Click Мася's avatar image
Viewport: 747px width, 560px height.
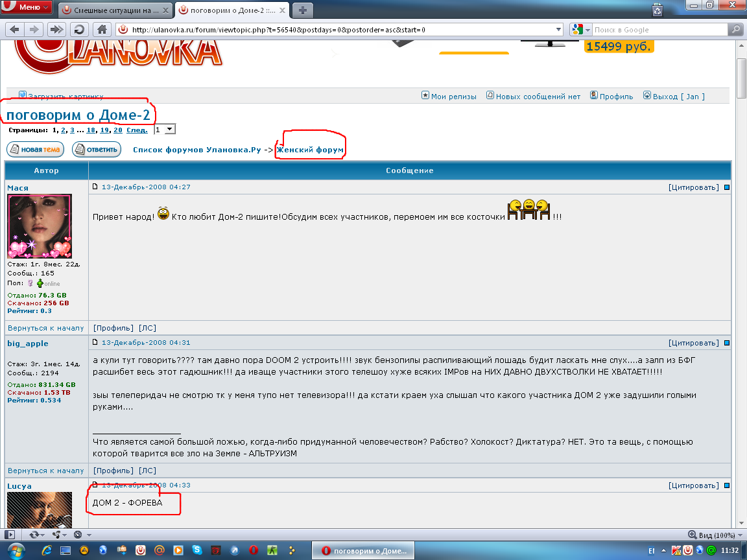click(40, 226)
